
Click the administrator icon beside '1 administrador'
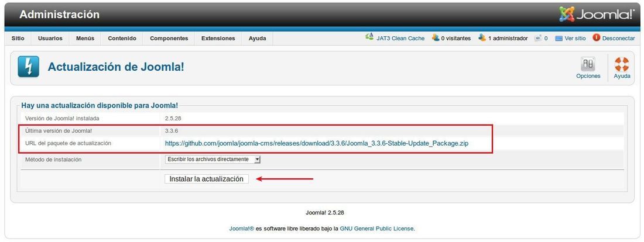click(482, 38)
